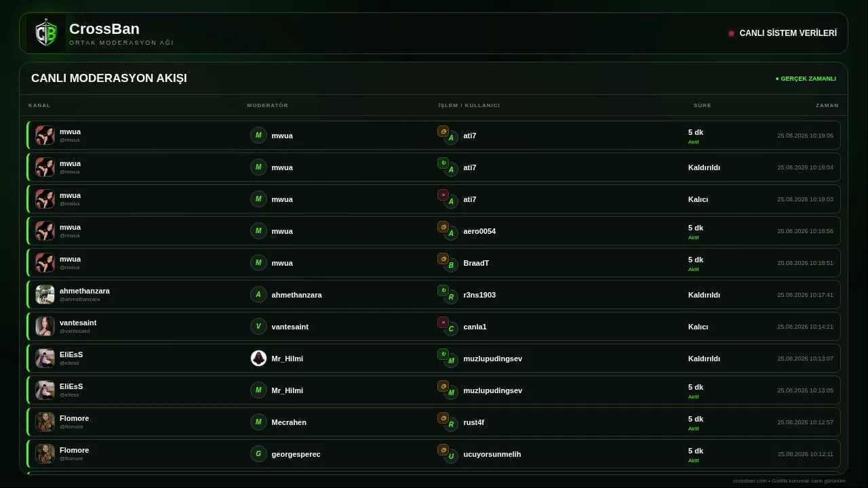Click timeout icon beside rust4f
Image resolution: width=868 pixels, height=488 pixels.
(x=443, y=418)
